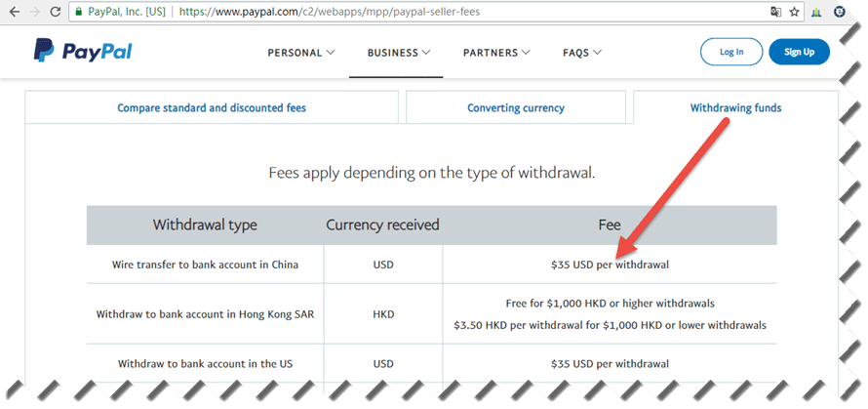Click the PayPal, Inc. [US] certificate label

tap(127, 12)
